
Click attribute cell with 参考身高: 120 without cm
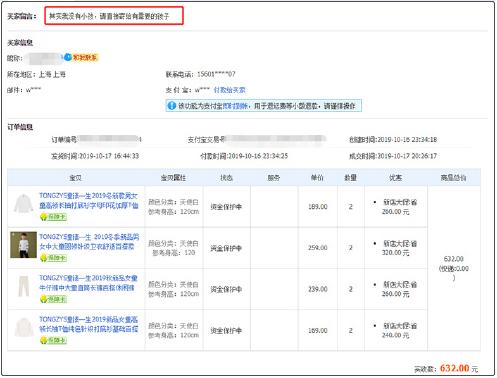click(x=173, y=248)
